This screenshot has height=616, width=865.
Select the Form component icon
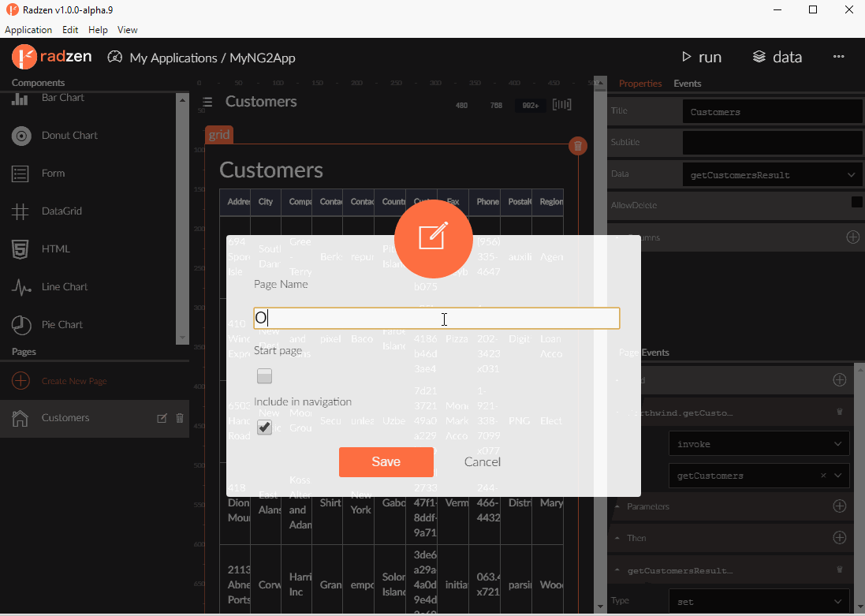(20, 173)
